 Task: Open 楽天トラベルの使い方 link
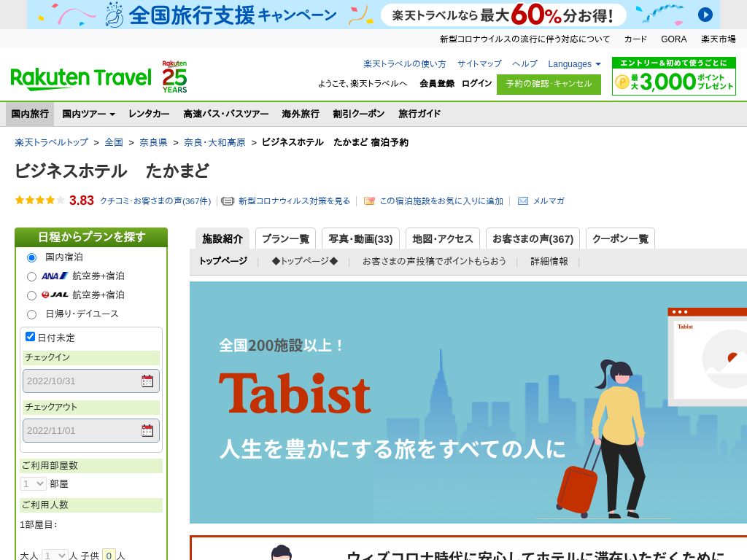(x=404, y=64)
